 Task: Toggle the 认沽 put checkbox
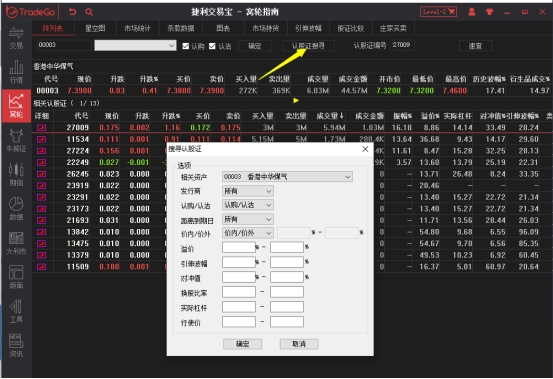click(x=212, y=46)
